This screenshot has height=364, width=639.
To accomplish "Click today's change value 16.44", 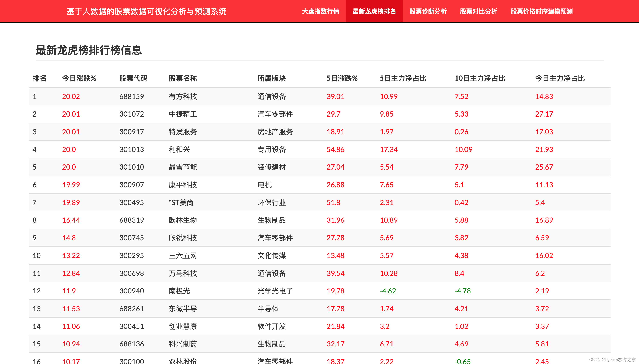I will click(71, 220).
